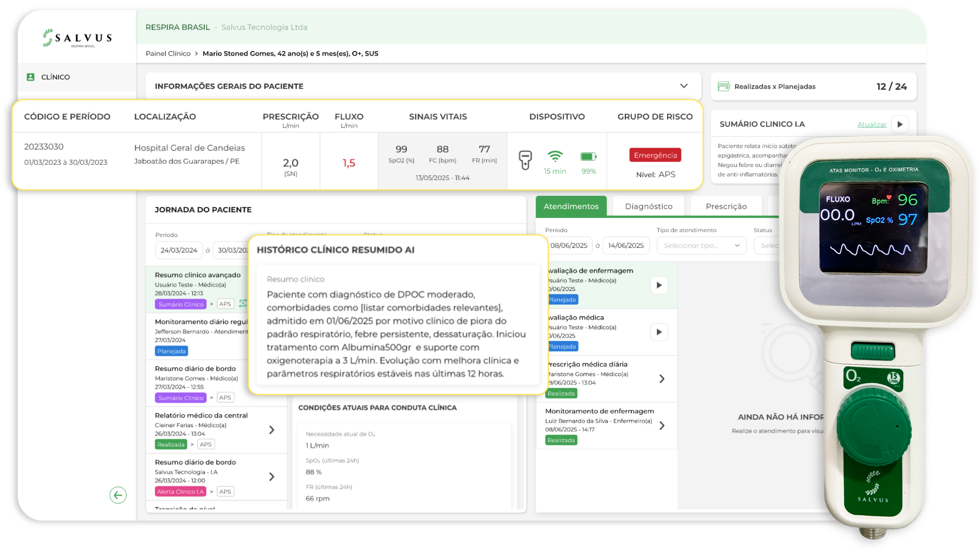This screenshot has width=980, height=551.
Task: Click the Necessidade atual de O₂ value 1 L/min
Action: pos(317,445)
